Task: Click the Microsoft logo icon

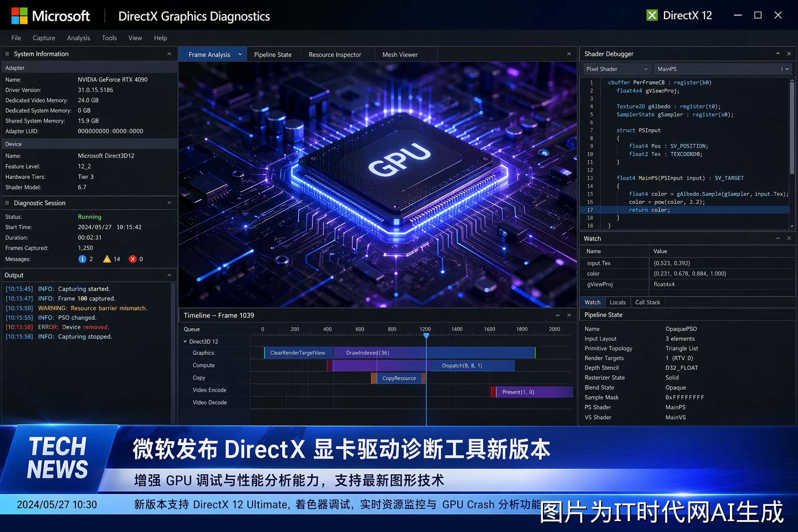Action: (x=19, y=16)
